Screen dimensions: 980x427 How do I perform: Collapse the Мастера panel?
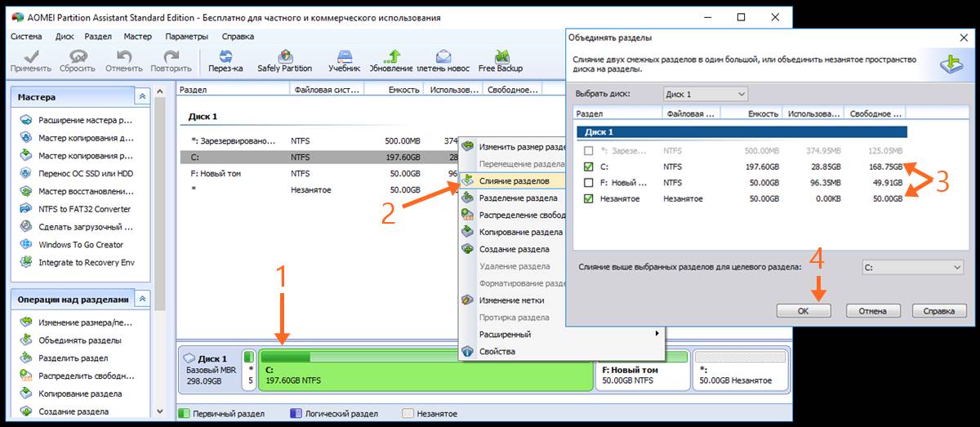(x=142, y=97)
